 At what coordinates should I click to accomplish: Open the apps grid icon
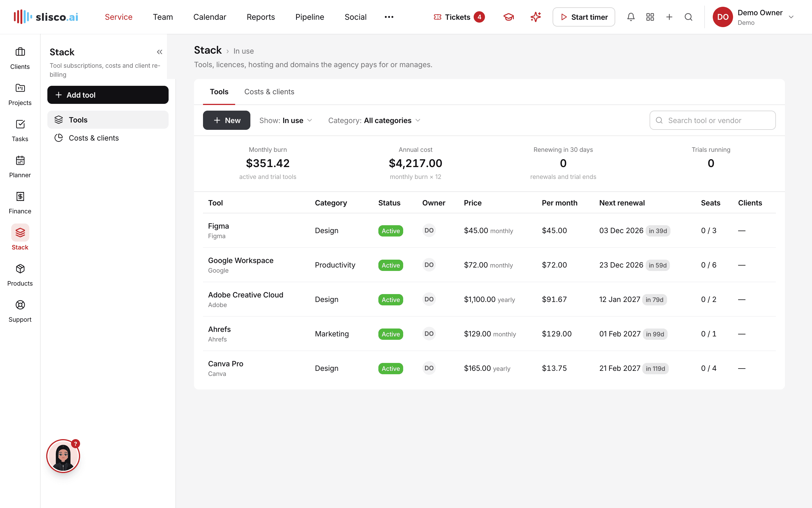click(650, 17)
